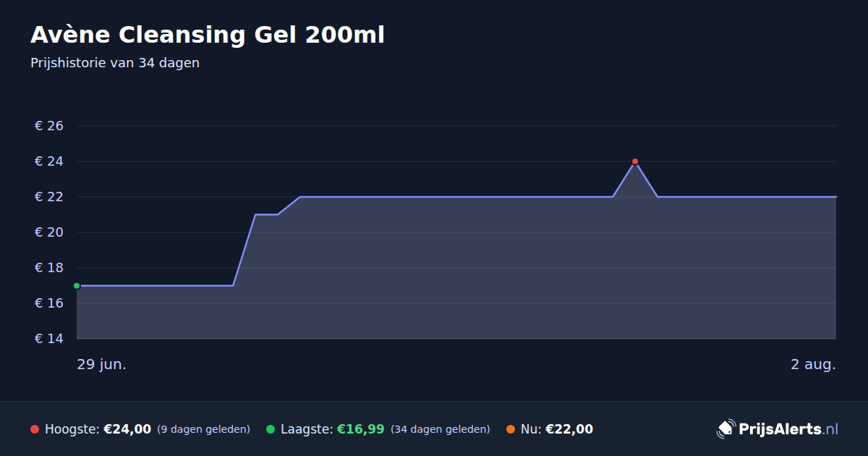Click the 29 jun. start date label
The height and width of the screenshot is (456, 868).
[102, 364]
